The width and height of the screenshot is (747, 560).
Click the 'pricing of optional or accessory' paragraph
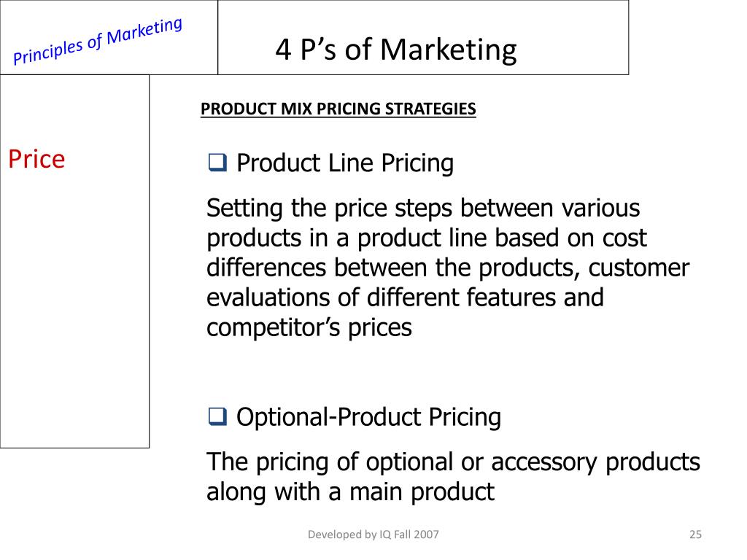tap(453, 477)
